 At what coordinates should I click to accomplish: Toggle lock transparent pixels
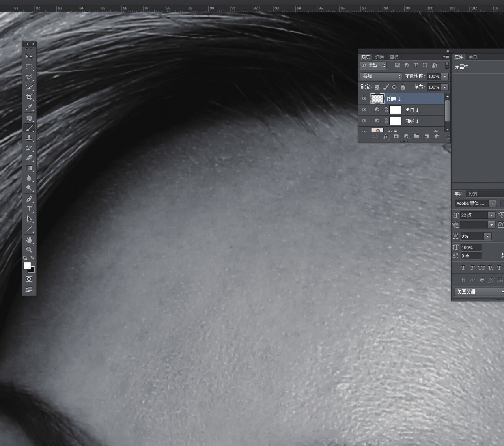(377, 87)
